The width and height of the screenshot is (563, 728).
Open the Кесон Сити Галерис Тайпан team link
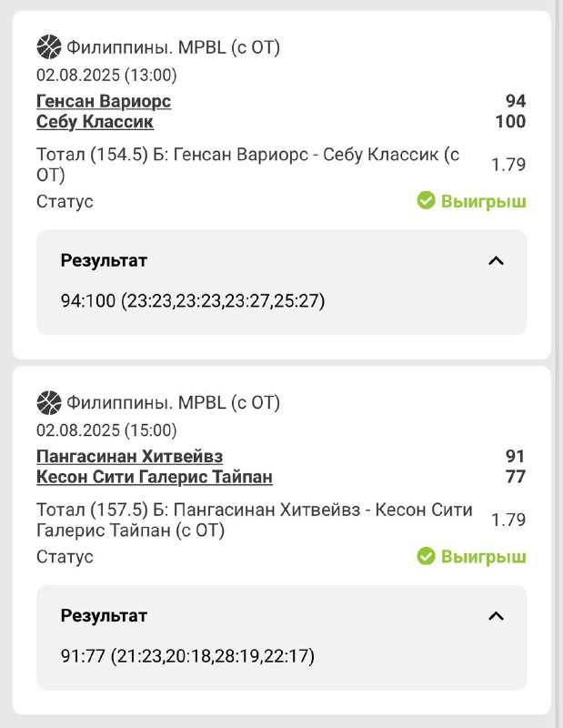(155, 477)
